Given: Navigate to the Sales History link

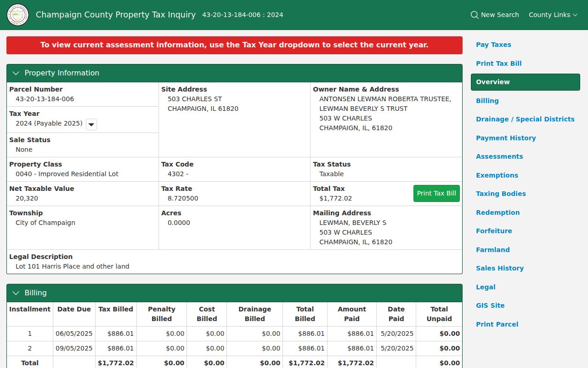Looking at the screenshot, I should [x=500, y=268].
